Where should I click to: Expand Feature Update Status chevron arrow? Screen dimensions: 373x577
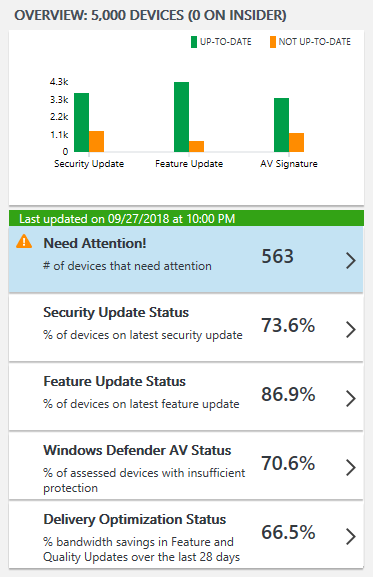click(x=351, y=399)
